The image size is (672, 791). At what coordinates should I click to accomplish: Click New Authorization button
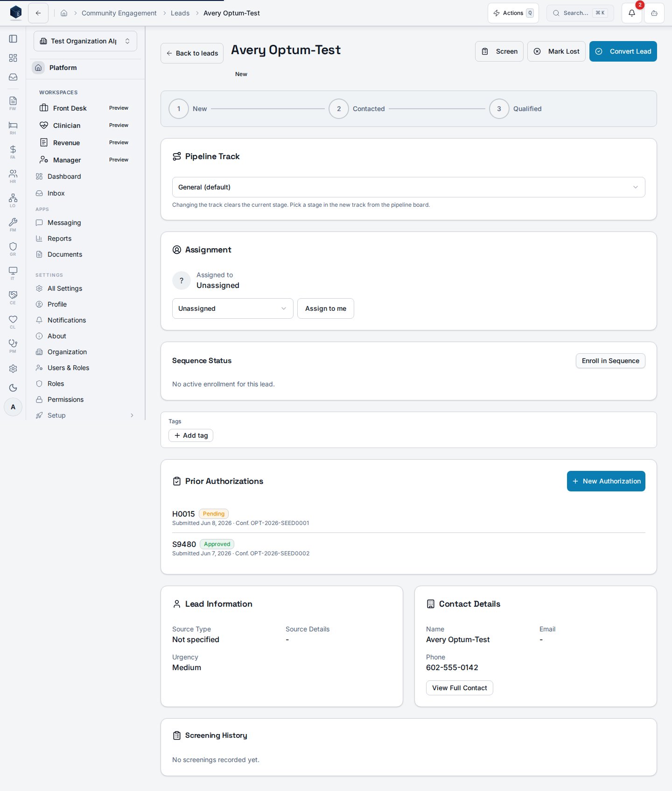coord(606,481)
